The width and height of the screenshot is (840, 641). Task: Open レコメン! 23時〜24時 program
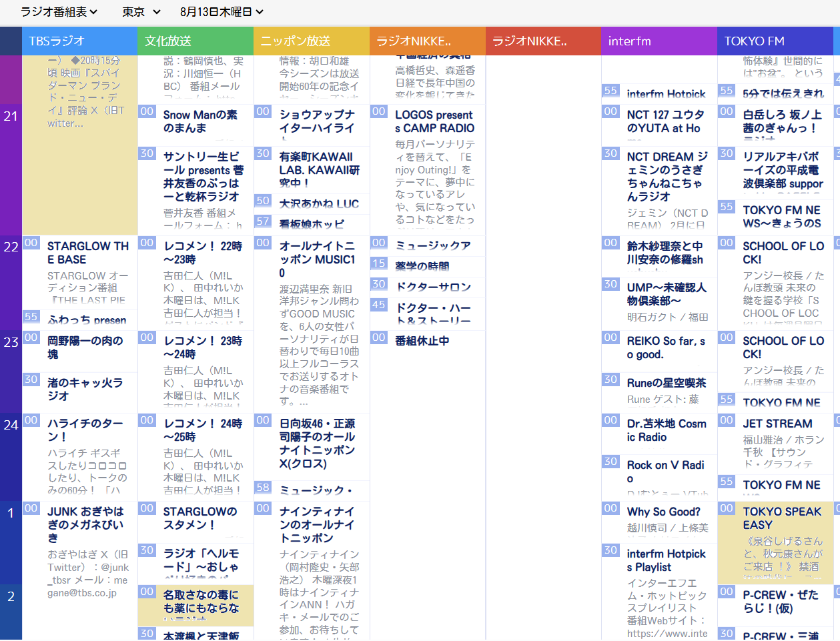[x=203, y=348]
